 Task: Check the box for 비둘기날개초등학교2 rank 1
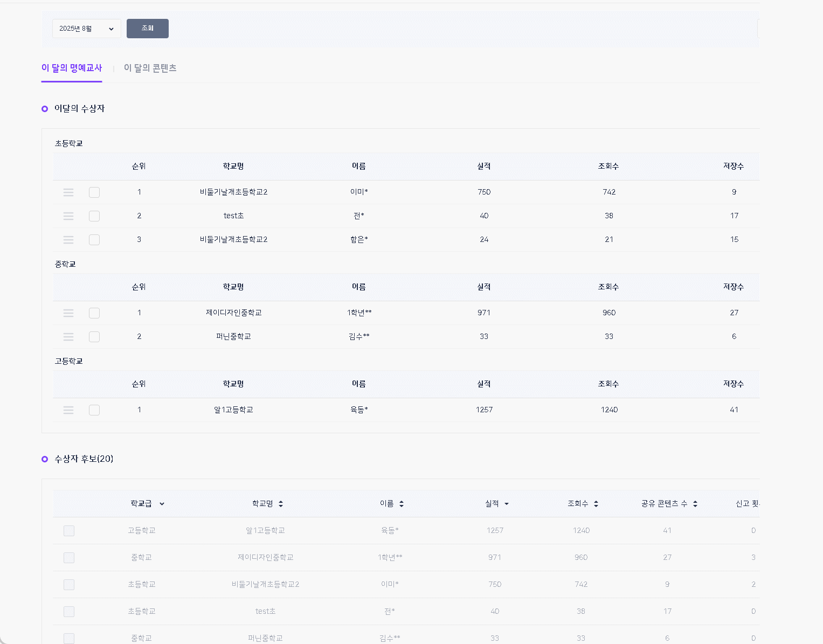pos(94,192)
